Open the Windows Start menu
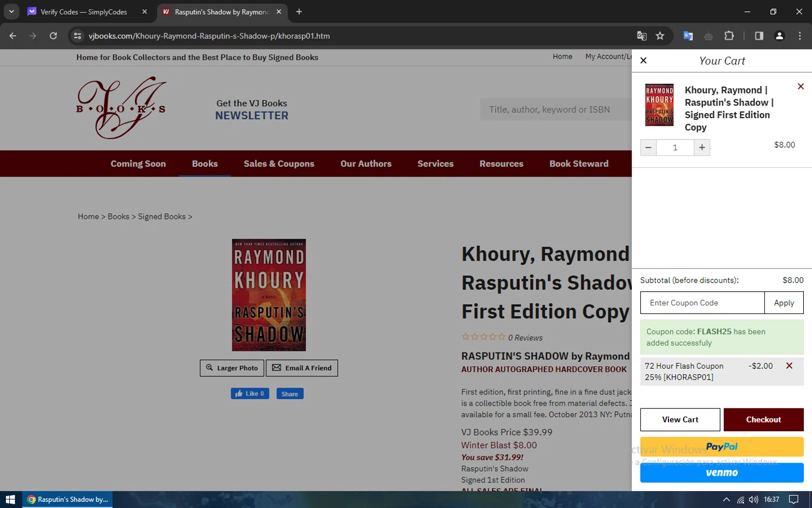812x508 pixels. (10, 499)
